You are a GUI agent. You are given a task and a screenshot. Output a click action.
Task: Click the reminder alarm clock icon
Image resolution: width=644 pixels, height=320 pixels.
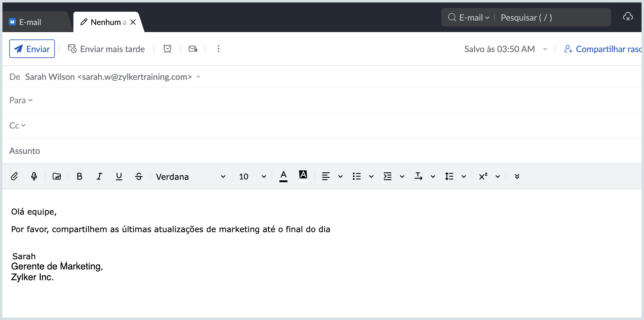click(167, 49)
